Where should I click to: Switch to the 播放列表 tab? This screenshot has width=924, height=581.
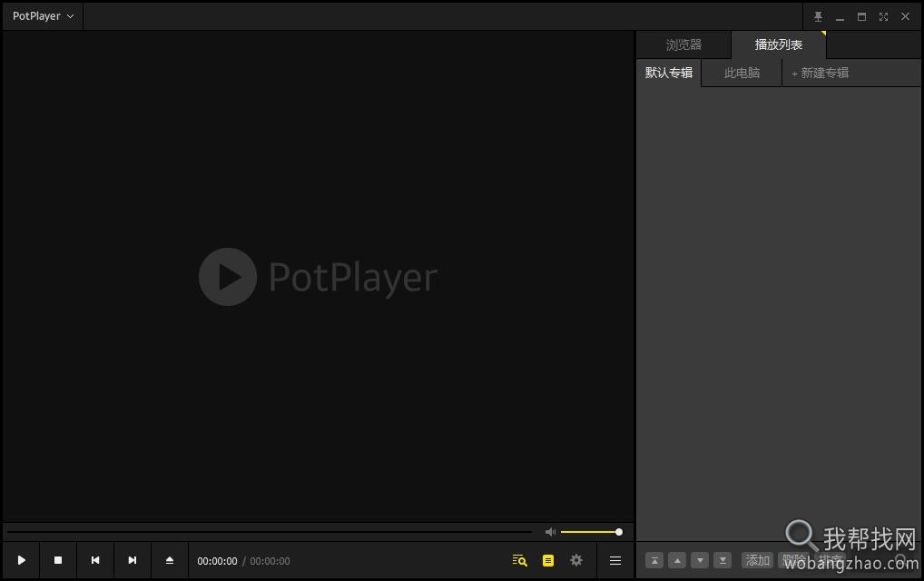[779, 44]
